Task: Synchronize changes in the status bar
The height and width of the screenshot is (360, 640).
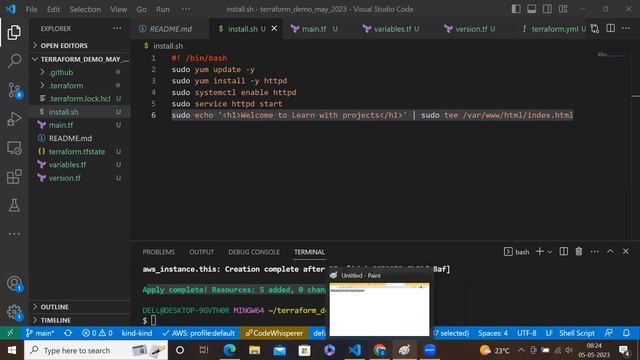Action: 68,333
